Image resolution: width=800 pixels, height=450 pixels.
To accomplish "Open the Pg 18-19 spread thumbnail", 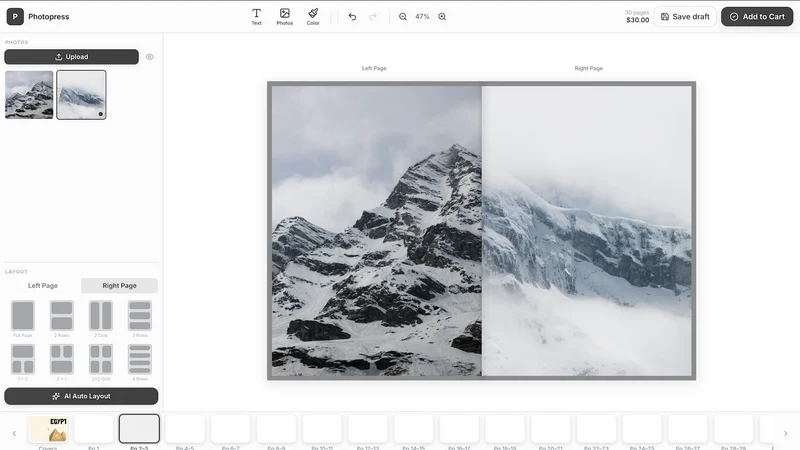I will [505, 429].
